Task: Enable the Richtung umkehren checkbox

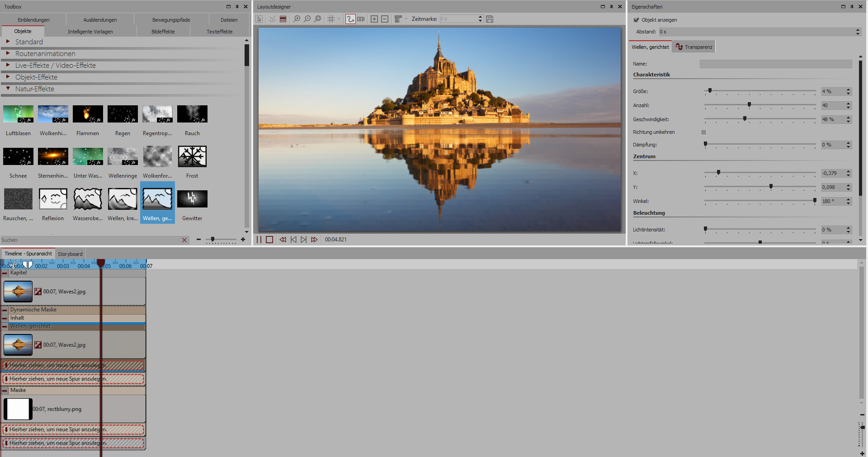Action: coord(703,132)
